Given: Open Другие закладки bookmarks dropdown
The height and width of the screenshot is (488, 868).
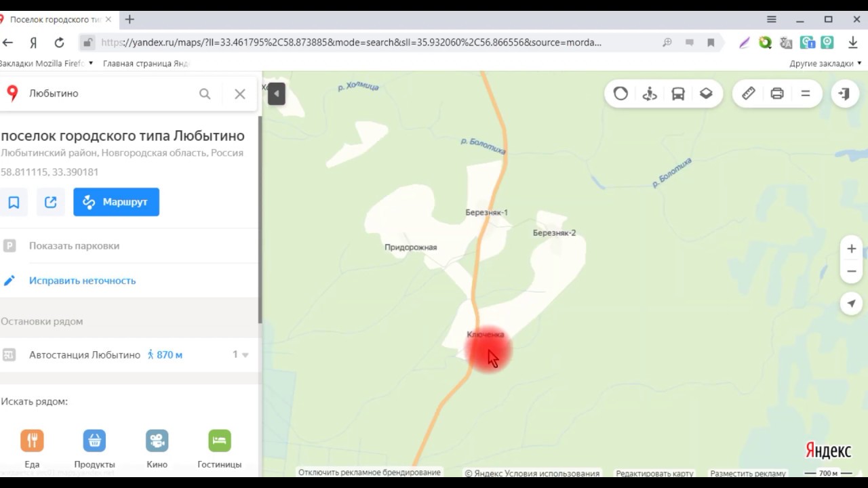Looking at the screenshot, I should [x=825, y=63].
